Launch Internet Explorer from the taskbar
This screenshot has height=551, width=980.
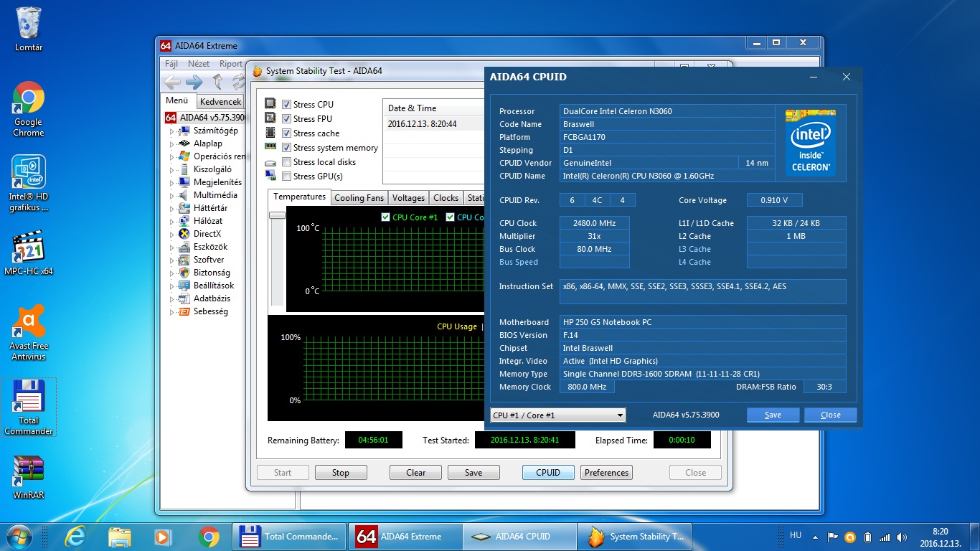click(75, 536)
